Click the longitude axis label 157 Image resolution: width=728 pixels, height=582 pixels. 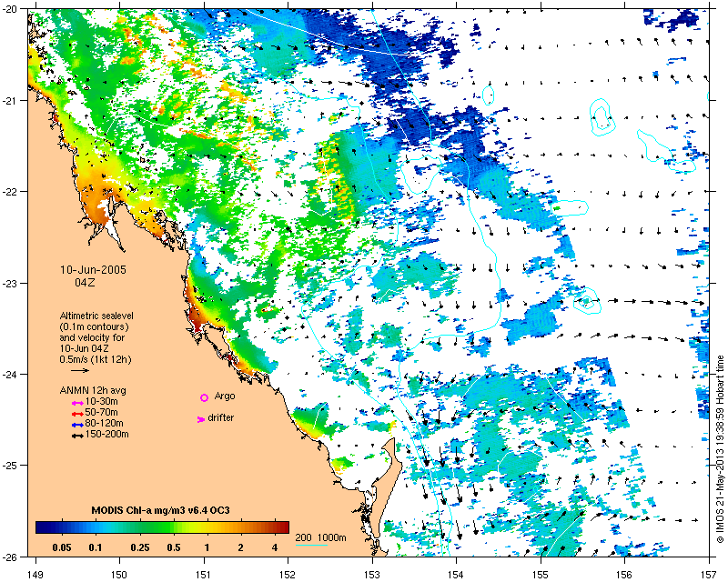[x=709, y=575]
